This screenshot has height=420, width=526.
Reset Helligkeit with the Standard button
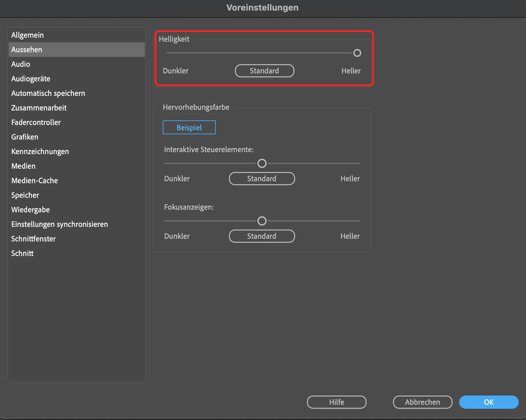point(264,71)
